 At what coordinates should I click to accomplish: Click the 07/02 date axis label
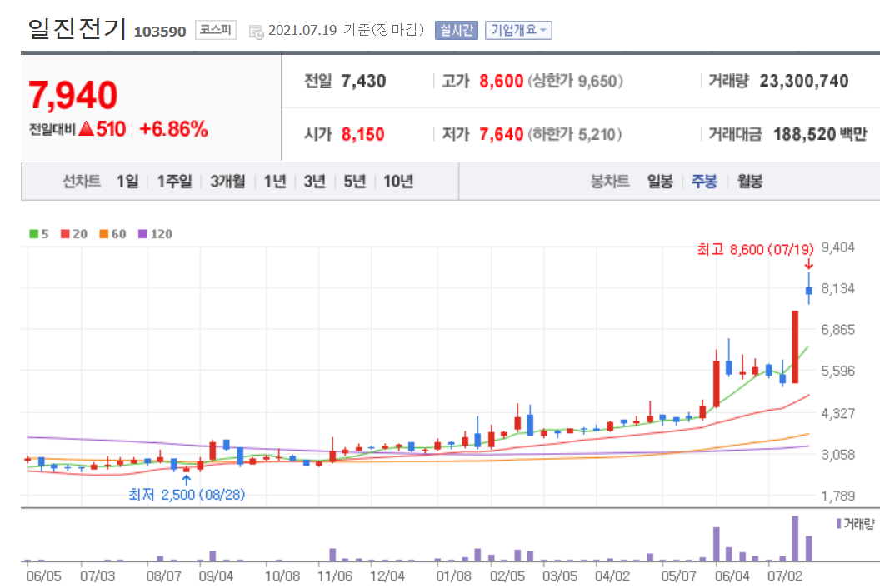click(x=785, y=576)
